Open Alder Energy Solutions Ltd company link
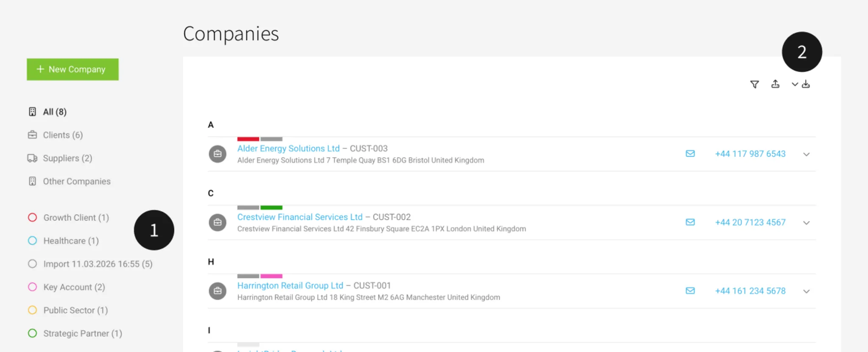The width and height of the screenshot is (868, 352). click(x=288, y=149)
